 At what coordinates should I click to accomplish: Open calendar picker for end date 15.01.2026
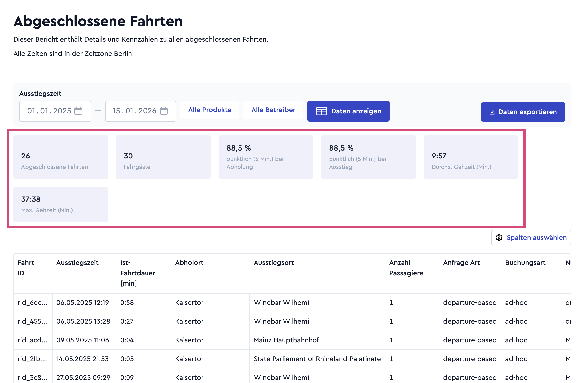pos(164,111)
